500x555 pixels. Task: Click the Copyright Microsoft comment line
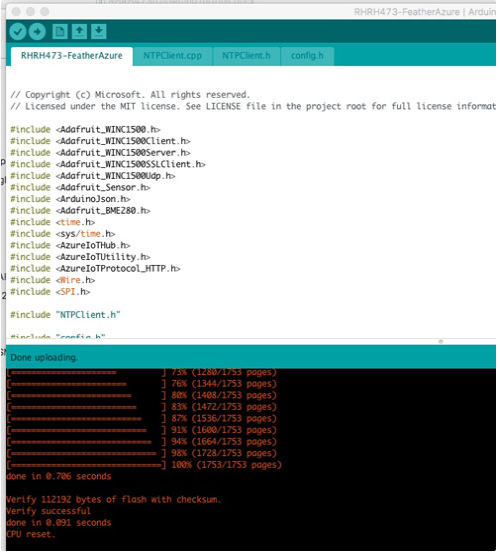coord(130,95)
